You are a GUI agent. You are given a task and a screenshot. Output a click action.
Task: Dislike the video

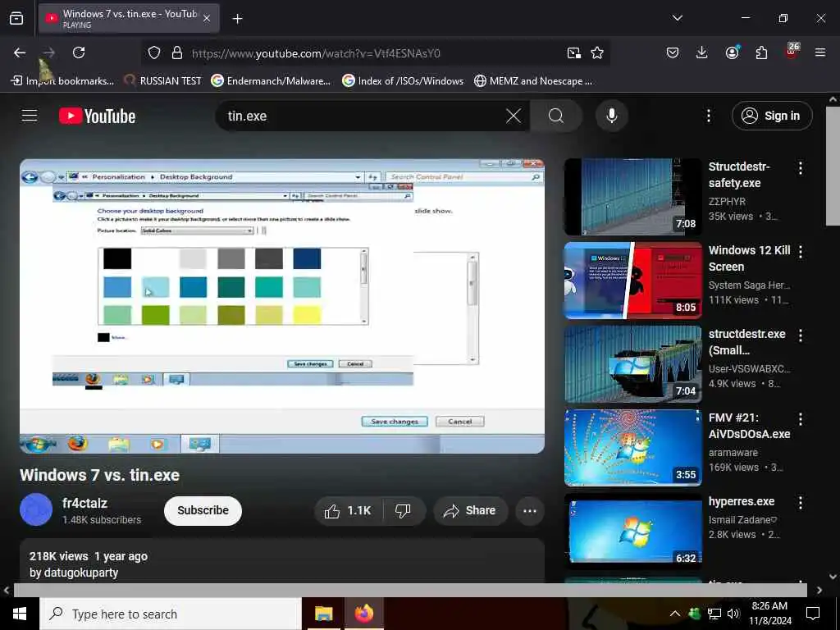tap(404, 510)
